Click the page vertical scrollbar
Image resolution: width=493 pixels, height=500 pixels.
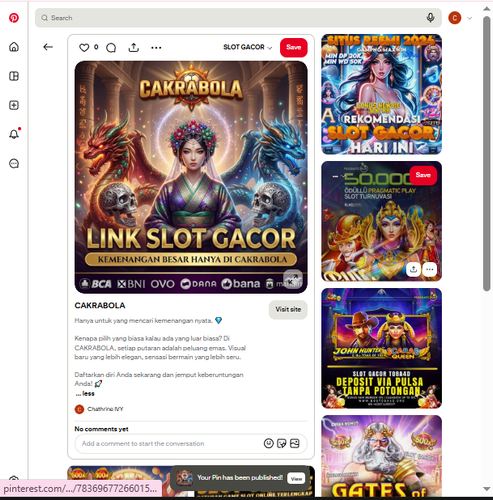coord(487,153)
